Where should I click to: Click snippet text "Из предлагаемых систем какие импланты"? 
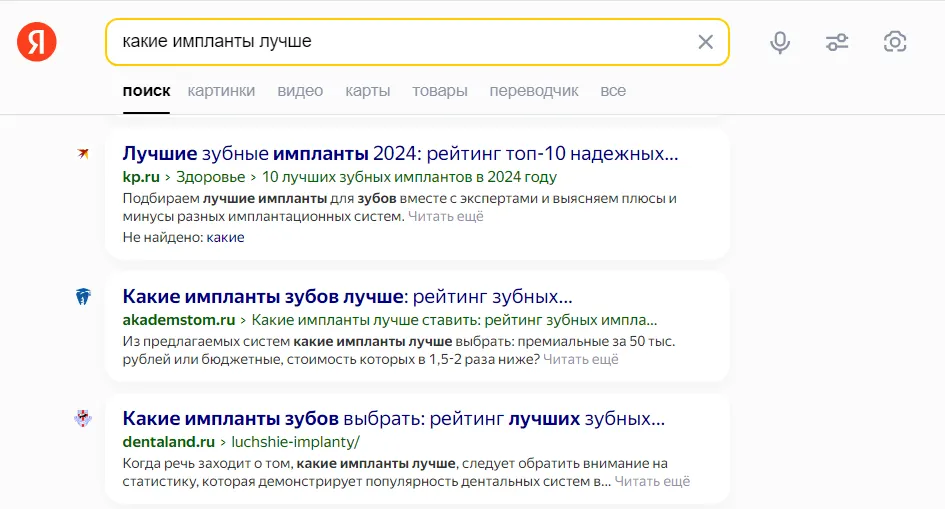pyautogui.click(x=265, y=342)
